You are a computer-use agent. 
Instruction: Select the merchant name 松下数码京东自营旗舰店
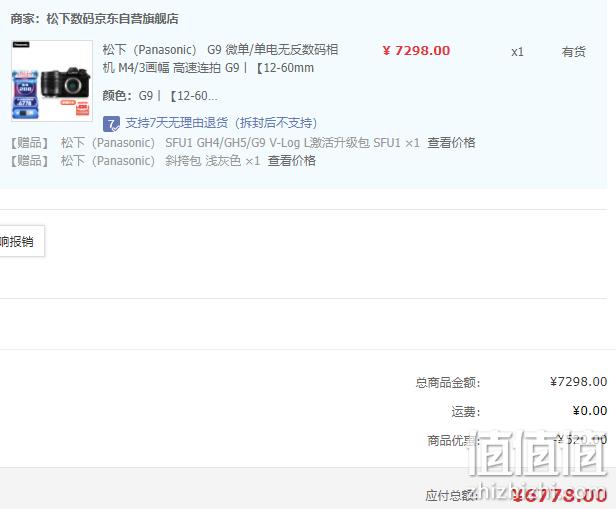point(112,18)
